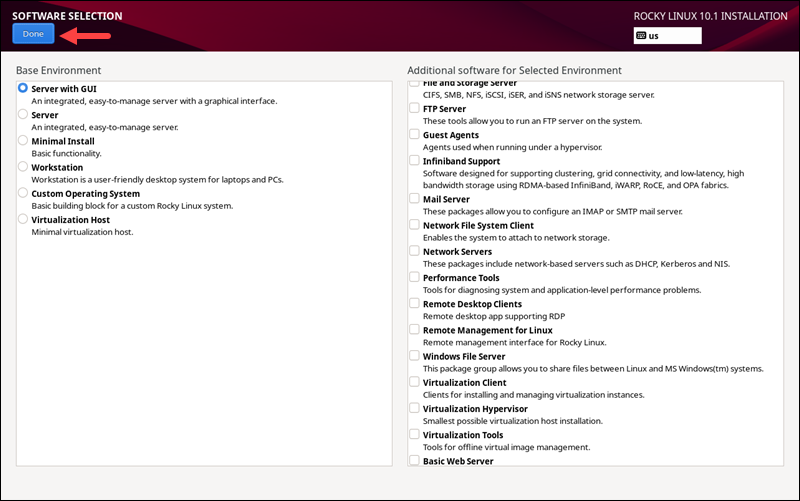Choose the Workstation environment radio
The width and height of the screenshot is (800, 501).
pyautogui.click(x=23, y=166)
